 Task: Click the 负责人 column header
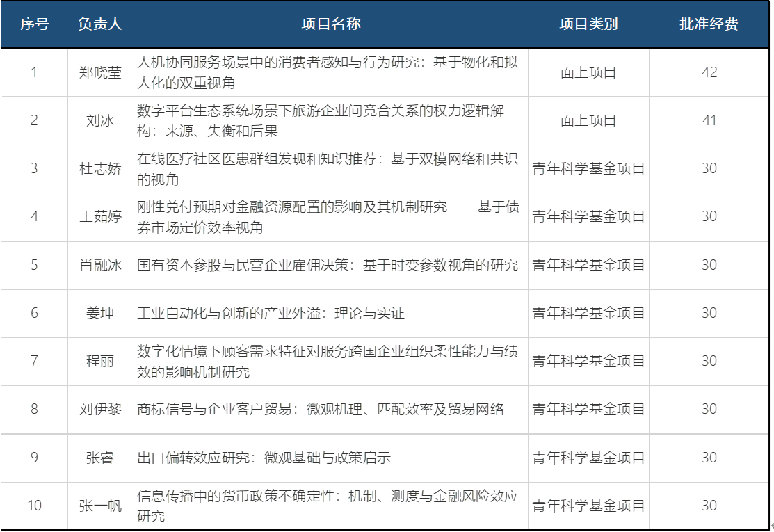[x=100, y=24]
